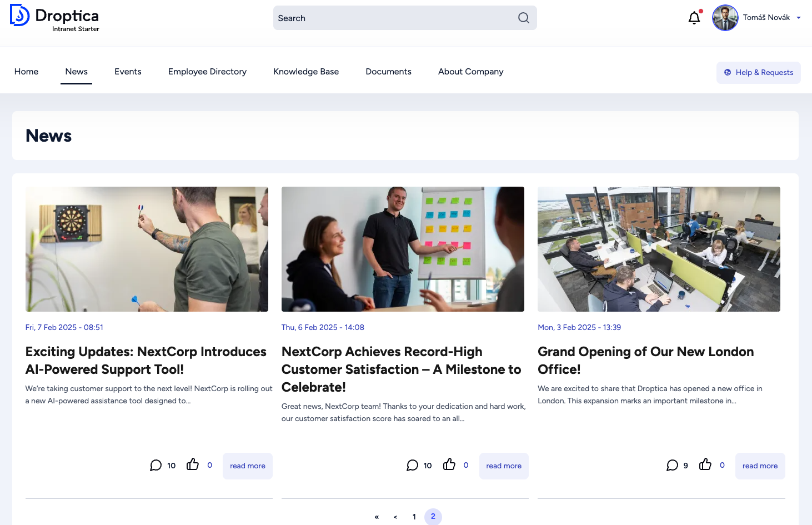Open the Employee Directory page
Viewport: 812px width, 525px height.
pyautogui.click(x=207, y=71)
